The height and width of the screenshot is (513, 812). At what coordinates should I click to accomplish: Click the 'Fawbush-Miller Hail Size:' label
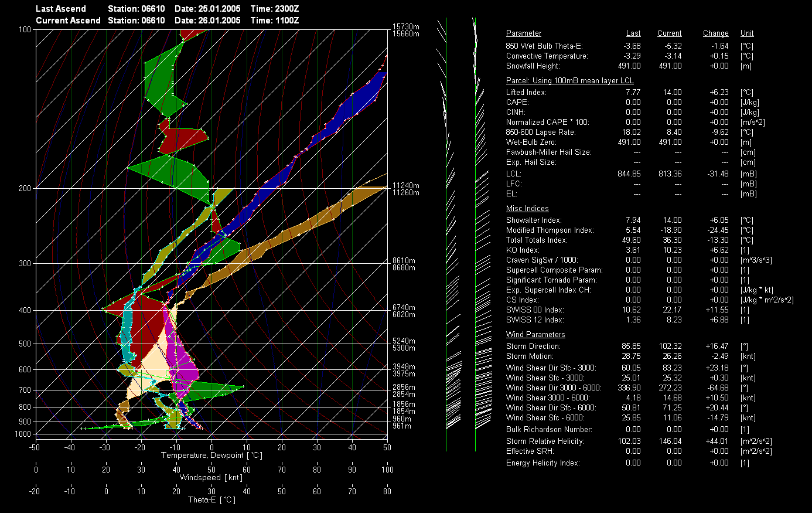(549, 152)
